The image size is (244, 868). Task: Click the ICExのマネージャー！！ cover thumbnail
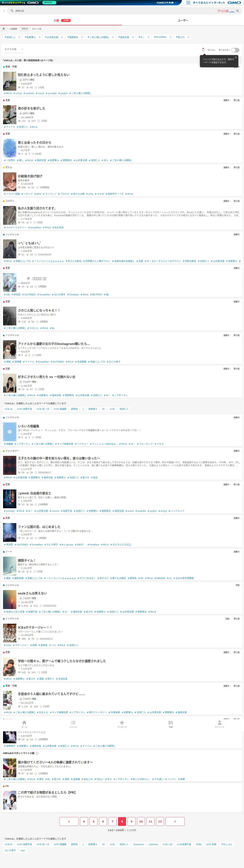(10, 633)
